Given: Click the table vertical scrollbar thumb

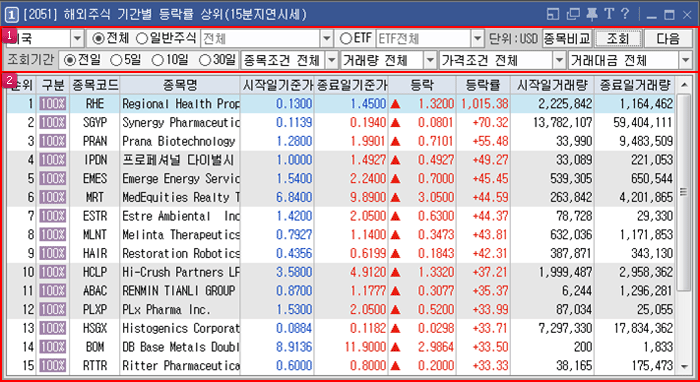Looking at the screenshot, I should (x=684, y=192).
